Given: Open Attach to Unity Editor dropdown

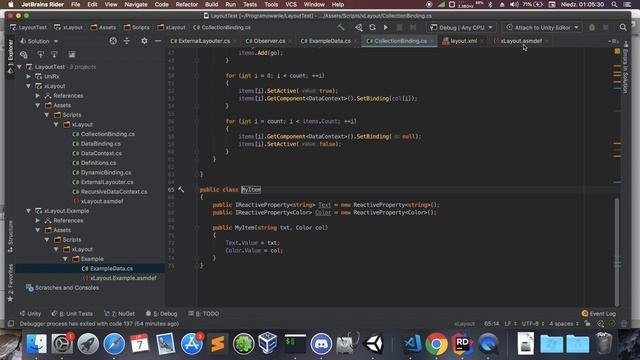Looking at the screenshot, I should [x=542, y=27].
